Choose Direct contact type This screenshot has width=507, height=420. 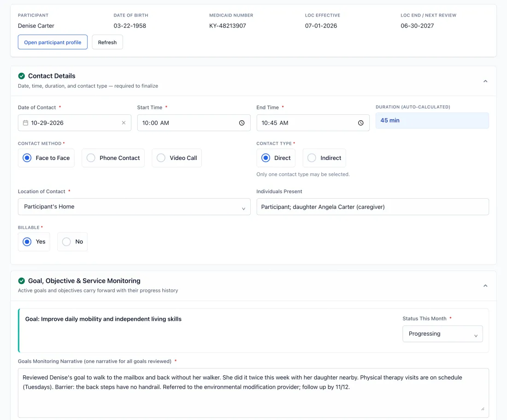coord(276,158)
